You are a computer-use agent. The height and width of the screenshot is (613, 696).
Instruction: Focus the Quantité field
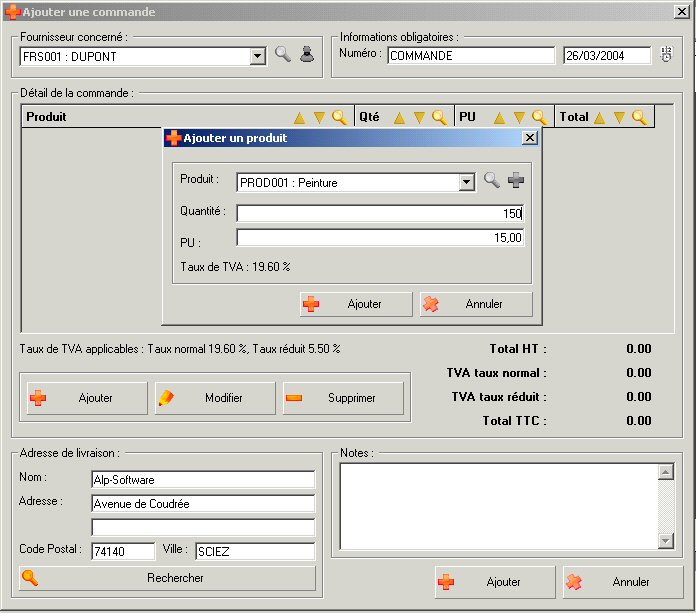380,214
